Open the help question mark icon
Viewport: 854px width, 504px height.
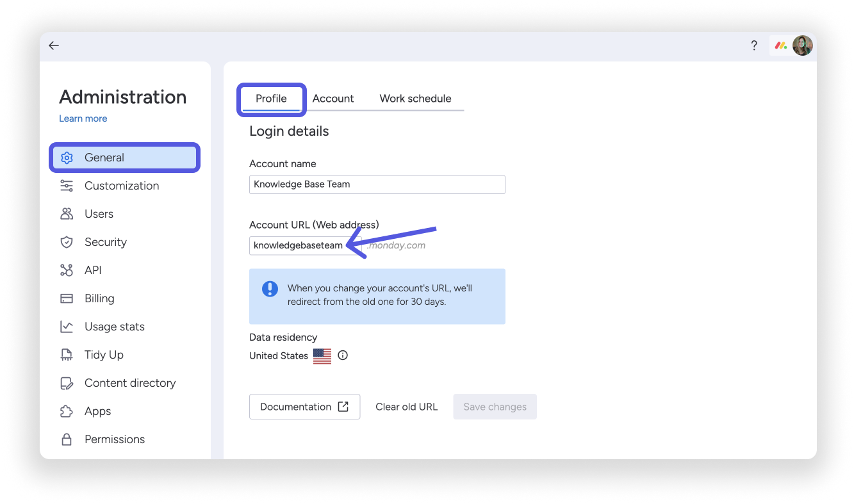coord(754,45)
